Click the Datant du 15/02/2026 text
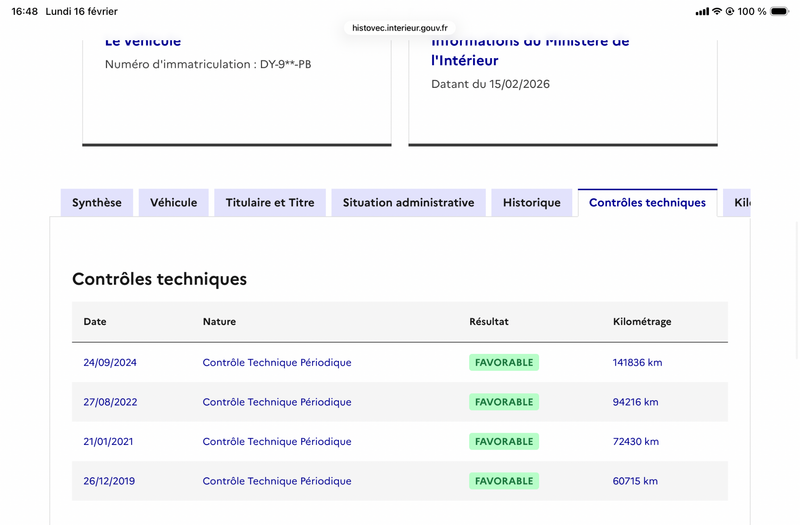 [490, 84]
